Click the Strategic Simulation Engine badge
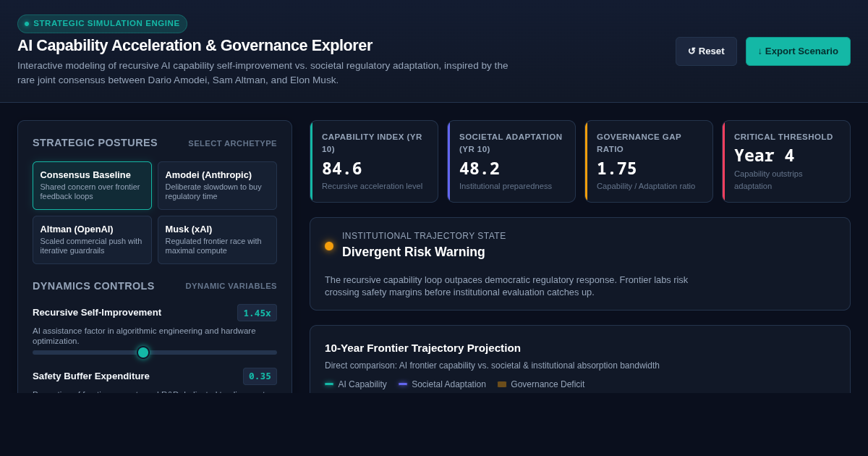868x456 pixels. pyautogui.click(x=102, y=24)
